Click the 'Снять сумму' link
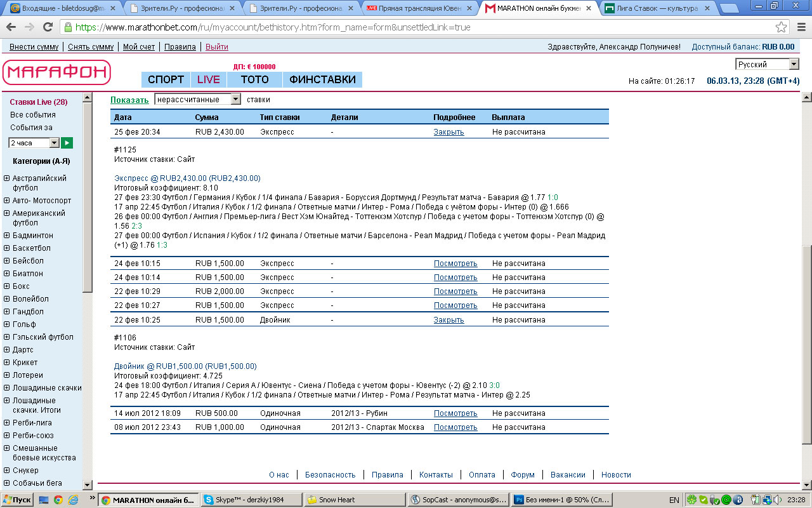 point(91,47)
